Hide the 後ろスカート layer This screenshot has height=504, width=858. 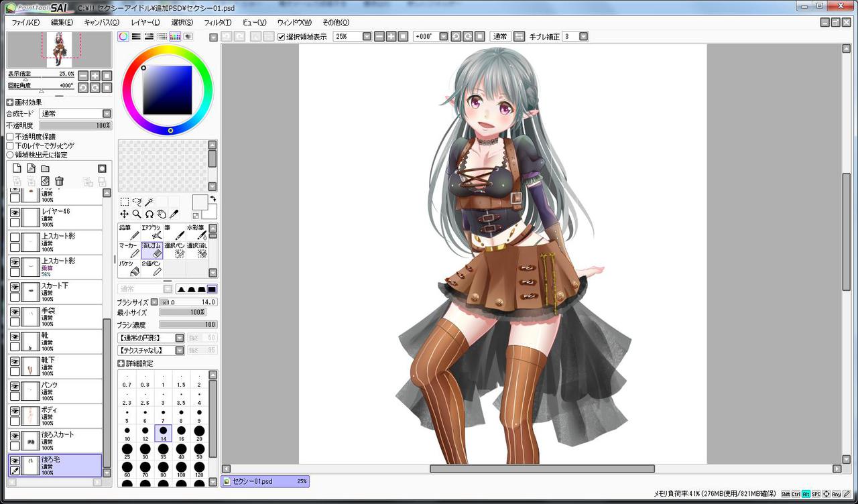[15, 435]
